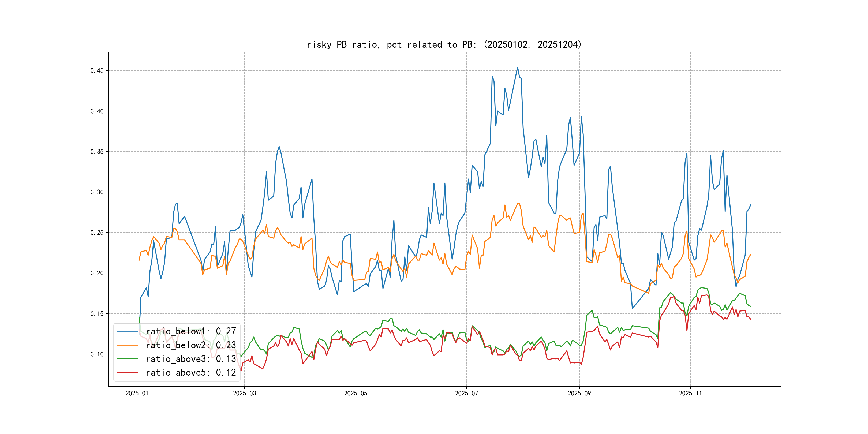
Task: Click the red ratio_above5 legend line
Action: (x=127, y=372)
